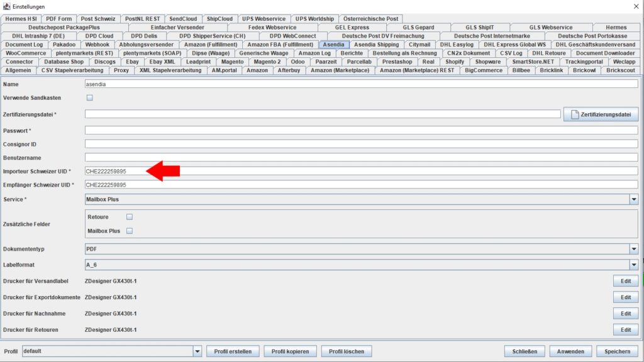Viewport: 644px width, 362px height.
Task: Focus the Benutzername input field
Action: (361, 158)
